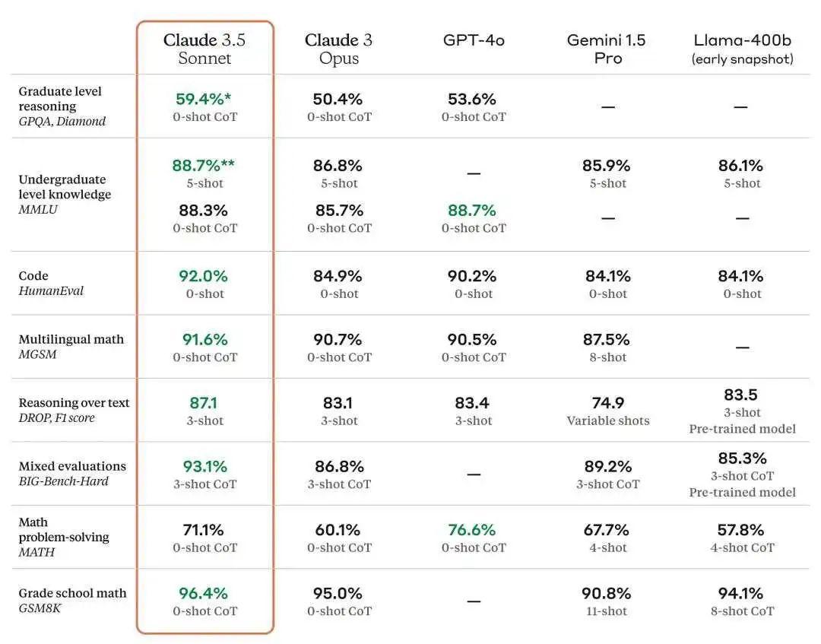Select GPT-4o's green 76.6% MATH score
Viewport: 821px width, 644px height.
pyautogui.click(x=472, y=530)
